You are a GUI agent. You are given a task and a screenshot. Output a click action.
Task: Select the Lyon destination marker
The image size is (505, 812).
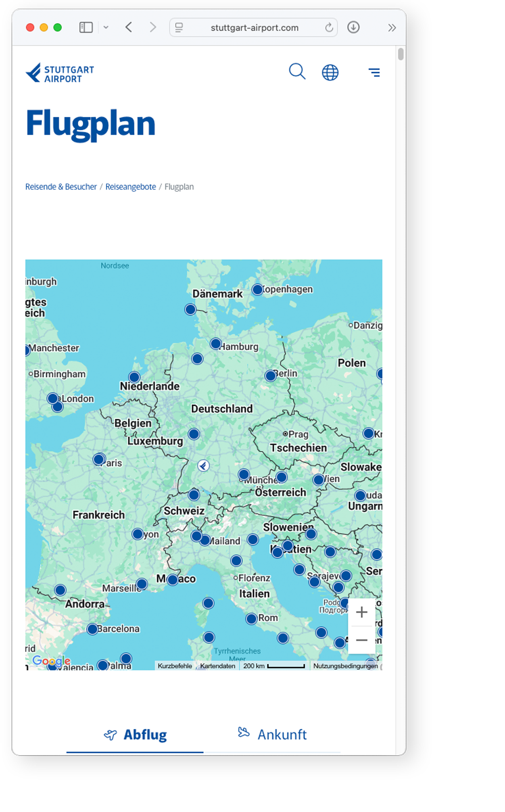137,534
